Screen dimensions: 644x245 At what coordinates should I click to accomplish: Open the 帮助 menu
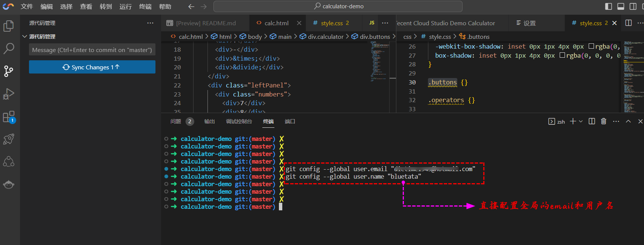pos(165,6)
